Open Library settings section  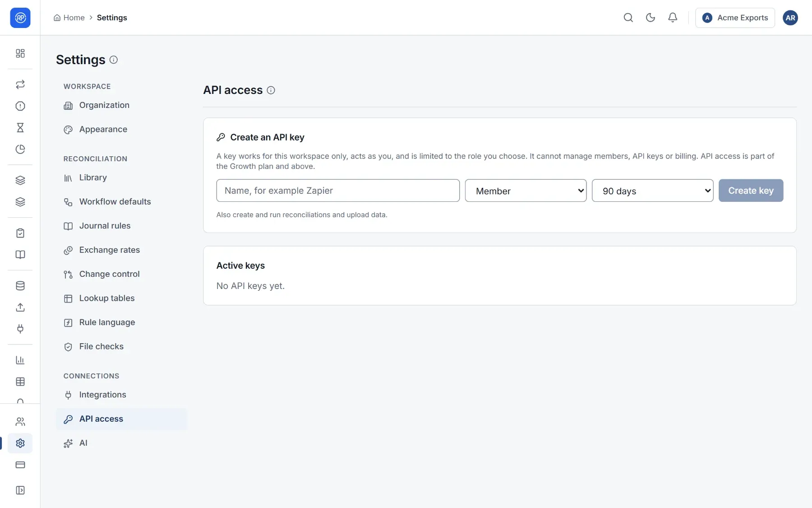tap(121, 178)
